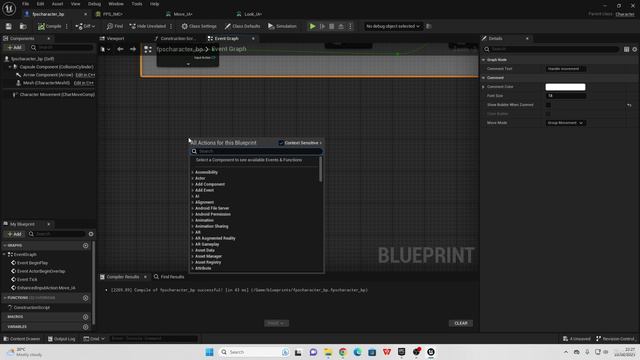Viewport: 640px width, 360px height.
Task: Click Browse to asset icon next to Save
Action: [x=23, y=26]
